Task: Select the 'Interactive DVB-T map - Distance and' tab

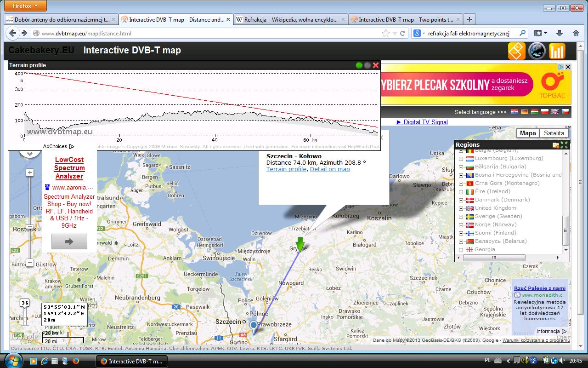Action: click(x=175, y=20)
